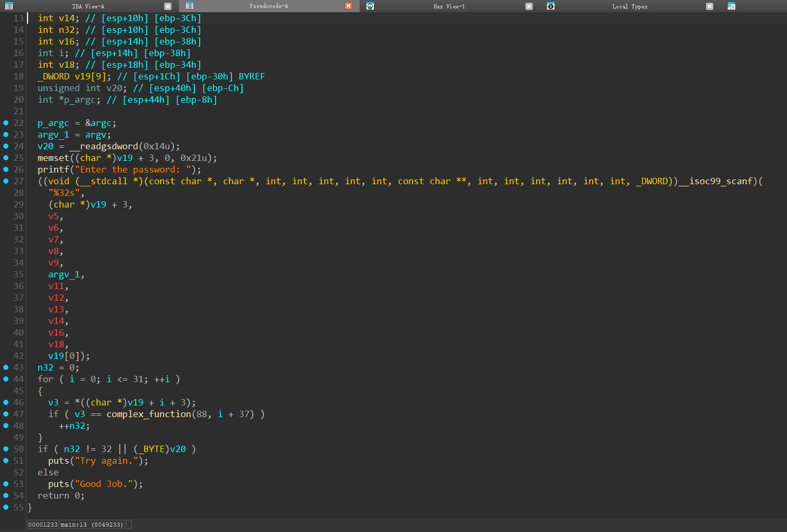Toggle breakpoint dot on line 53
787x532 pixels.
tap(6, 484)
